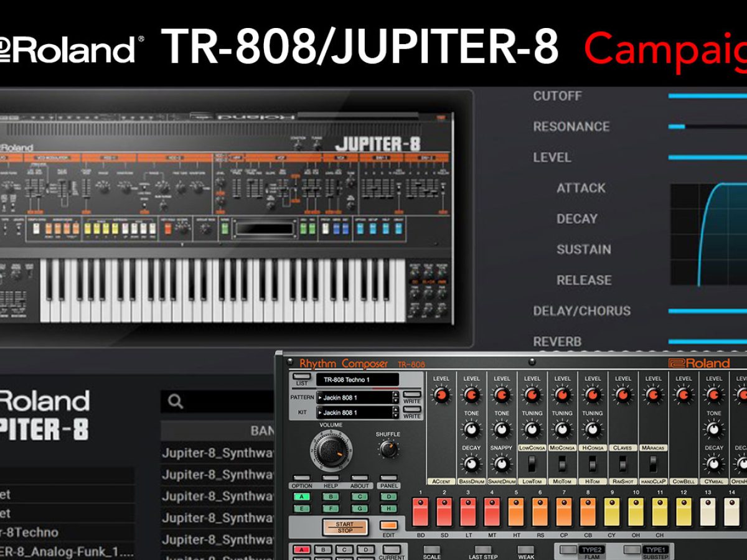Select green variation button G
The width and height of the screenshot is (747, 560).
coord(359,508)
